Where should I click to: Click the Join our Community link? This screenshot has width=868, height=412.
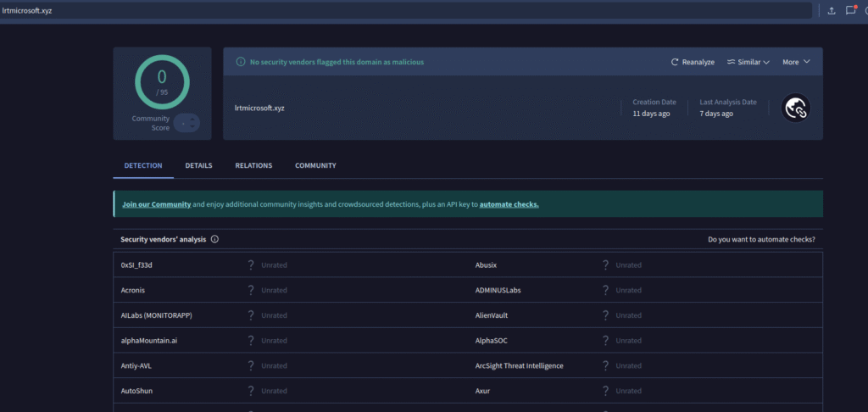point(156,204)
